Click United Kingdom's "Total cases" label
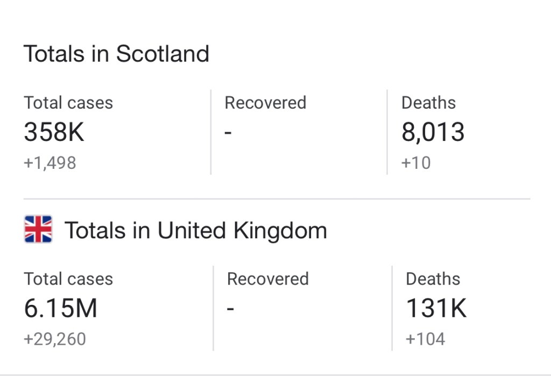 point(68,279)
